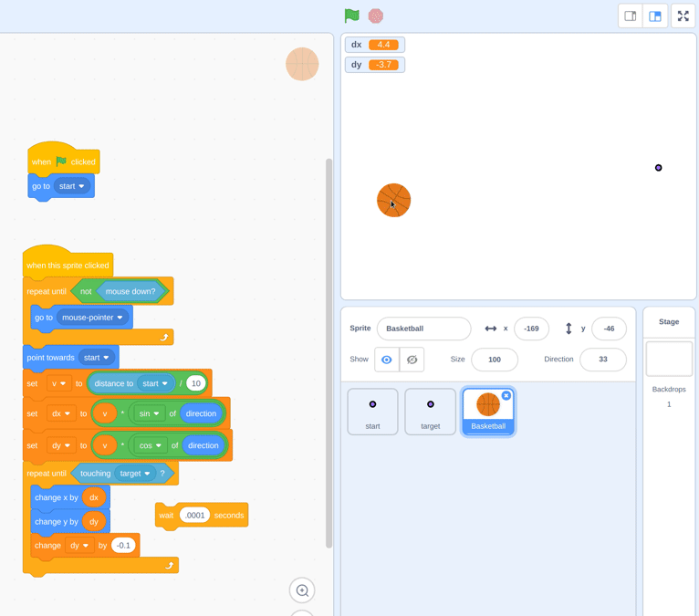Screen dimensions: 699x616
Task: Click the dy variable monitor on stage
Action: 374,65
